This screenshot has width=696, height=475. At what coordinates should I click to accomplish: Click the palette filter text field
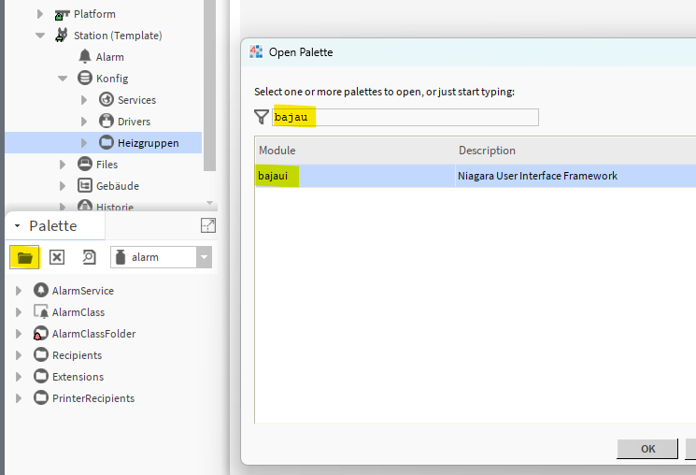(x=405, y=117)
